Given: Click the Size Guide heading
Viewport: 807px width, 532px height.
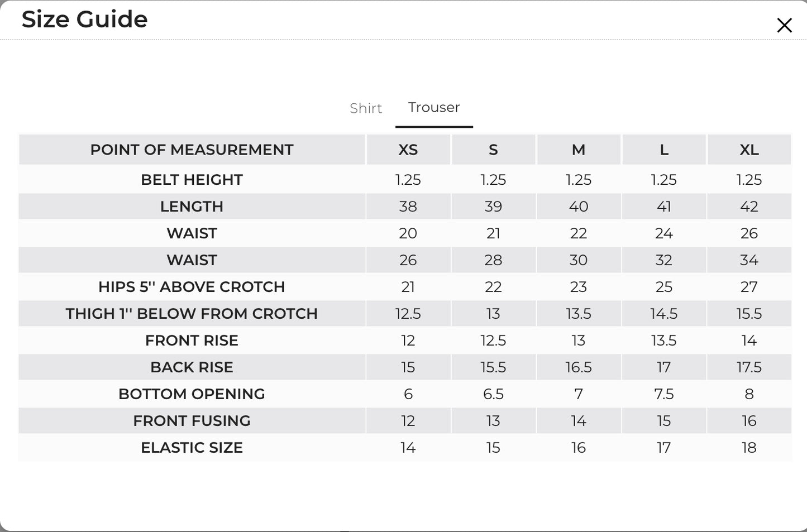Looking at the screenshot, I should coord(85,19).
